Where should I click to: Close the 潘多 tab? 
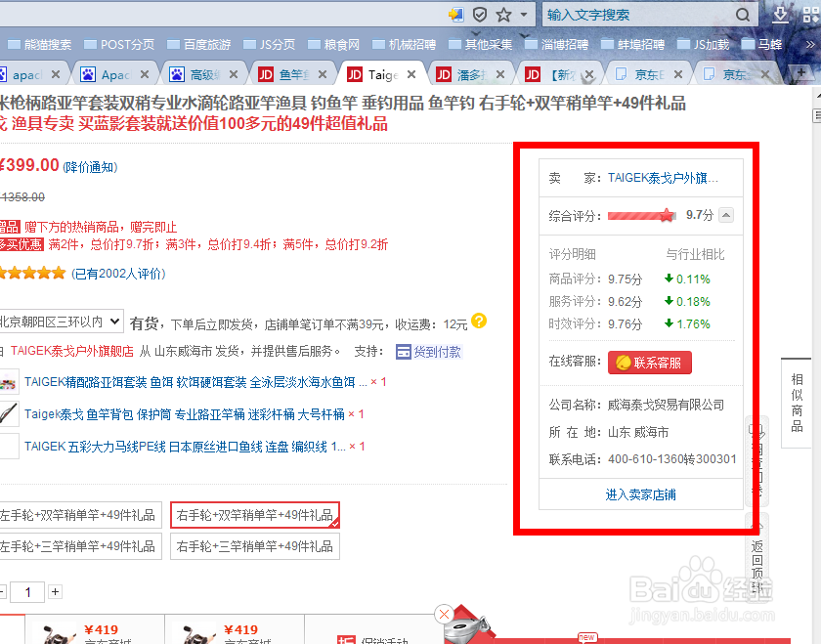[x=500, y=75]
